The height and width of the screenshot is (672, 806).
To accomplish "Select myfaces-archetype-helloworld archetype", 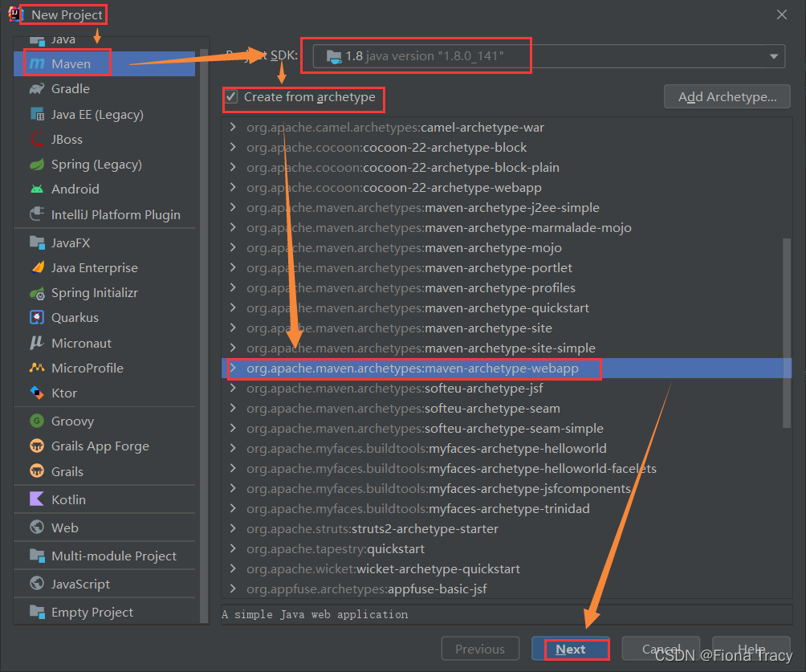I will point(507,448).
